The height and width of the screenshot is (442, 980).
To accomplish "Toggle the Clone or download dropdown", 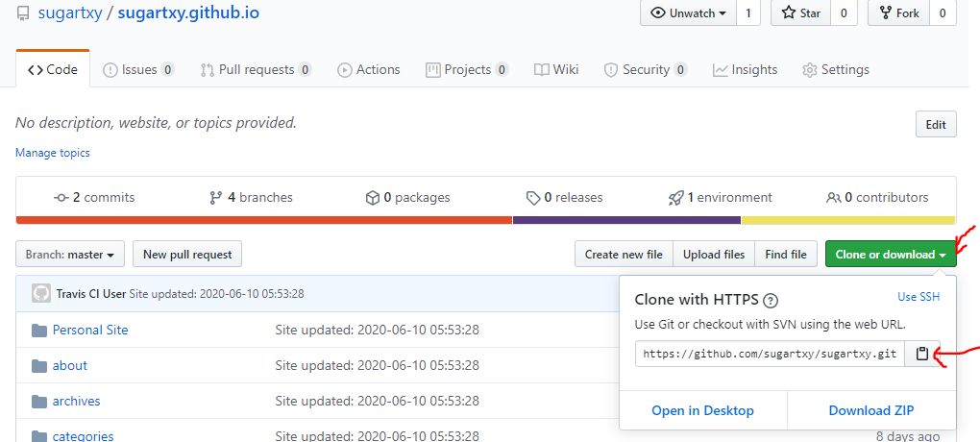I will point(891,255).
